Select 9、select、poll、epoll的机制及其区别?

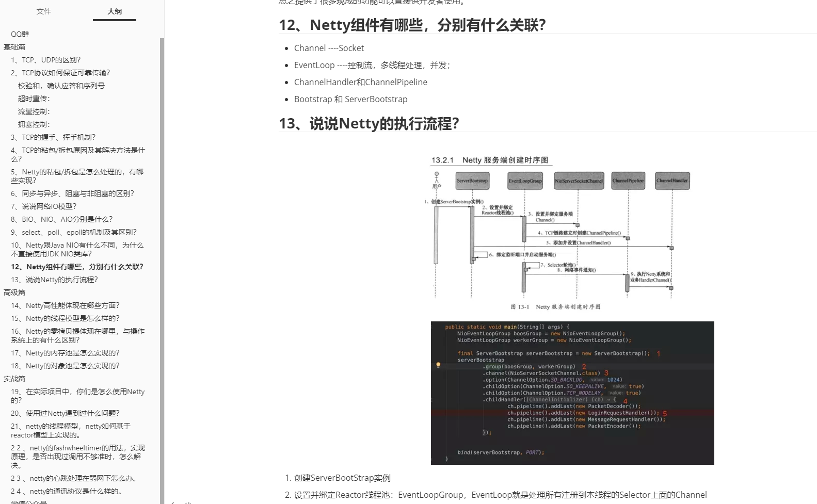(74, 232)
